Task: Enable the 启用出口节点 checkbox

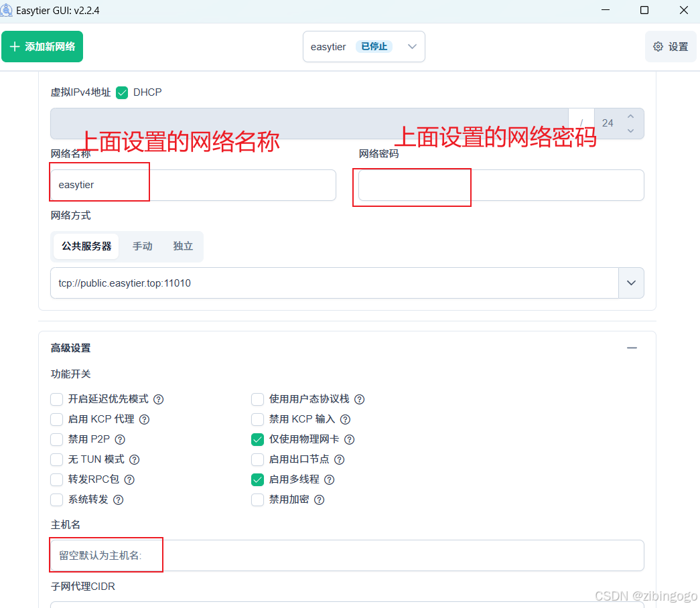Action: tap(258, 459)
